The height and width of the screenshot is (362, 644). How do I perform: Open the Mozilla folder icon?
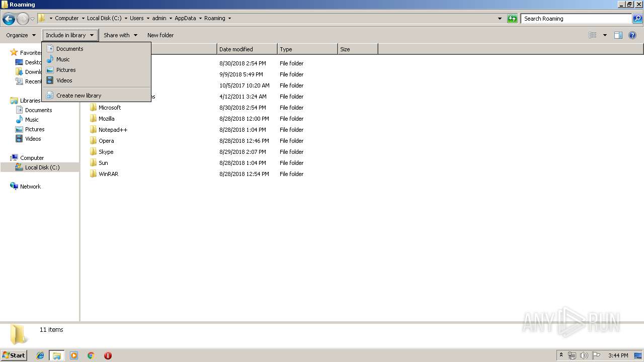point(93,119)
